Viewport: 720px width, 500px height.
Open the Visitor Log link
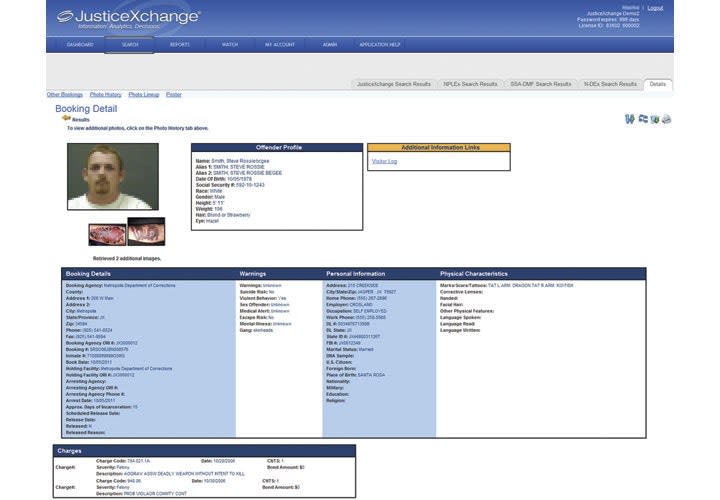tap(384, 161)
